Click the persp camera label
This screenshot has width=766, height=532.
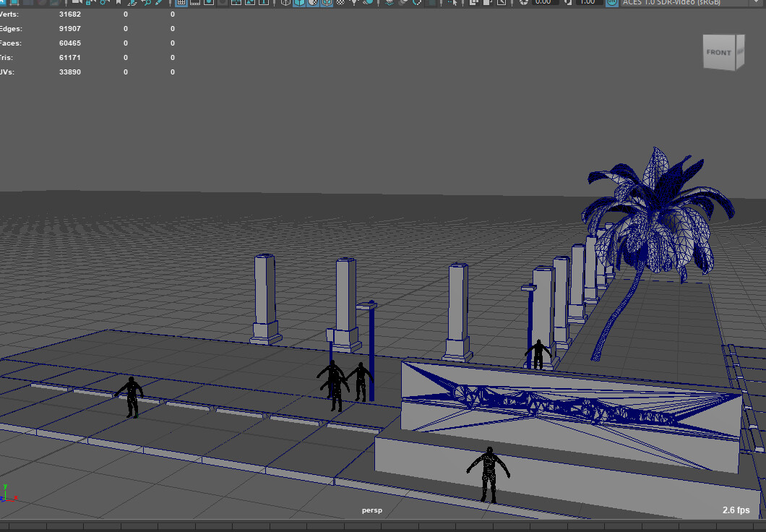coord(371,510)
